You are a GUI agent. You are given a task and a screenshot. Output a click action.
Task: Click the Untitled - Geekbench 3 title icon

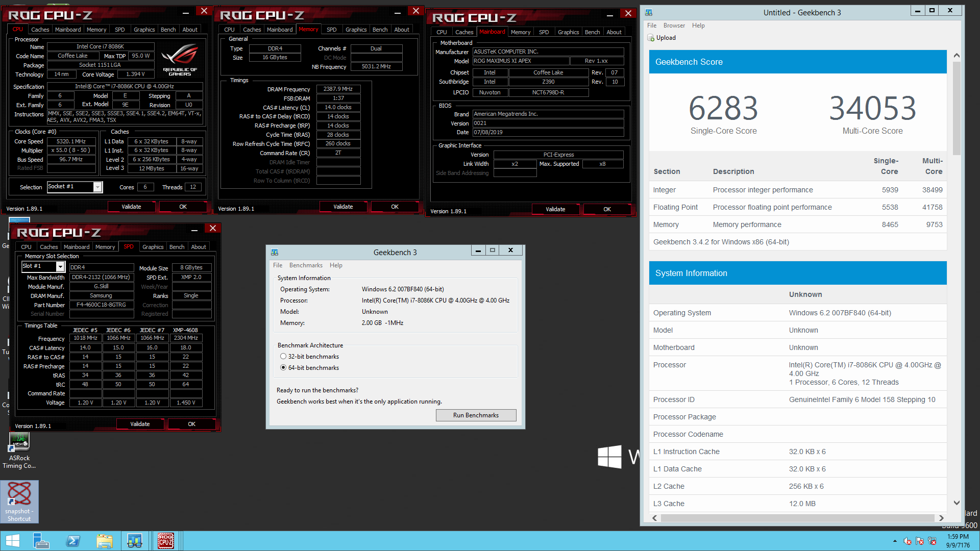pos(649,13)
